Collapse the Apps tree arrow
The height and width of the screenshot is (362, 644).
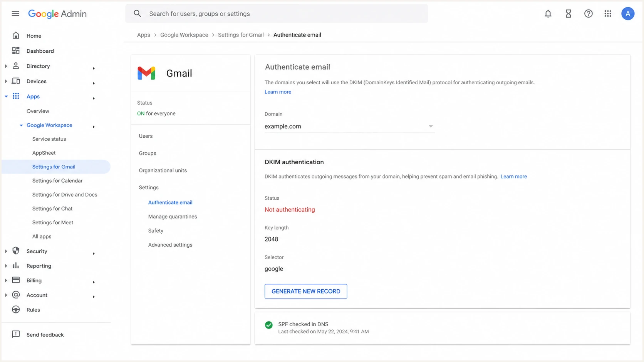[6, 97]
